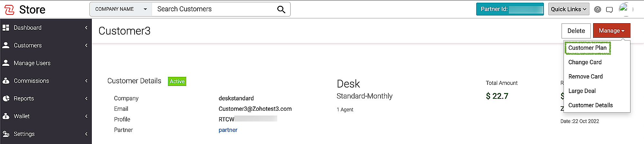The height and width of the screenshot is (144, 644).
Task: Collapse the Manage dropdown button
Action: (x=611, y=31)
